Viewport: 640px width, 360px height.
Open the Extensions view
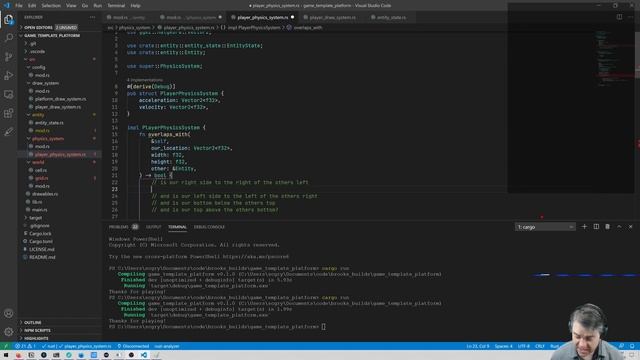[x=9, y=113]
